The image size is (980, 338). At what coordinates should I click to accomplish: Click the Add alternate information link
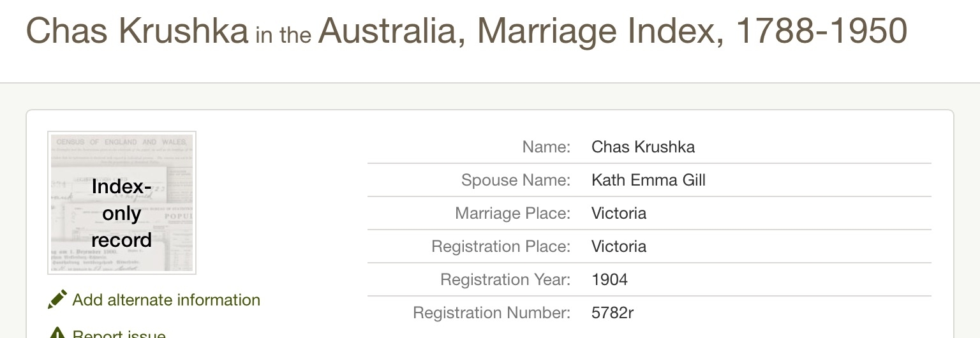[167, 300]
